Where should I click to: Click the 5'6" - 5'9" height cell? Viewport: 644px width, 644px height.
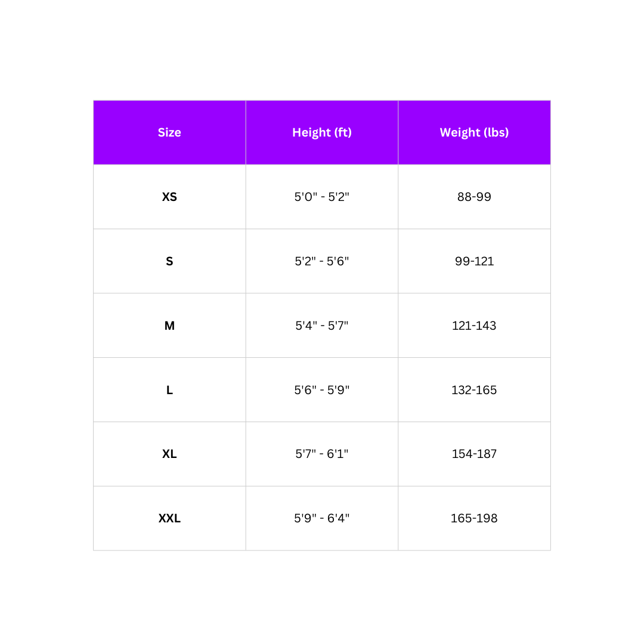(x=322, y=390)
